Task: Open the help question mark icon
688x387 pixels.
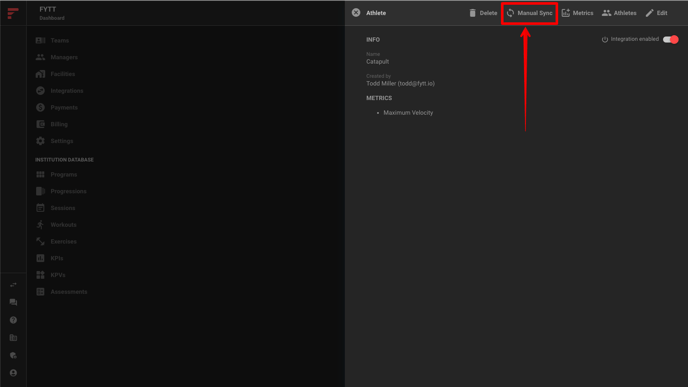Action: (13, 320)
